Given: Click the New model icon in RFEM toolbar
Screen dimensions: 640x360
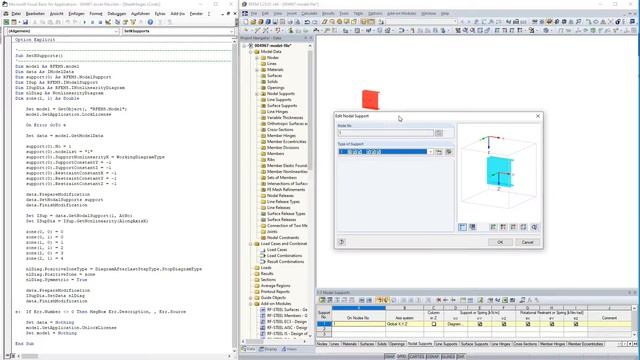Looking at the screenshot, I should coord(247,22).
